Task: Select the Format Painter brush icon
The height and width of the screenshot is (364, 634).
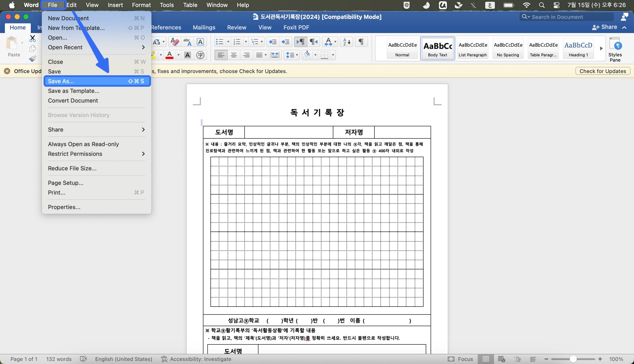Action: tap(32, 59)
